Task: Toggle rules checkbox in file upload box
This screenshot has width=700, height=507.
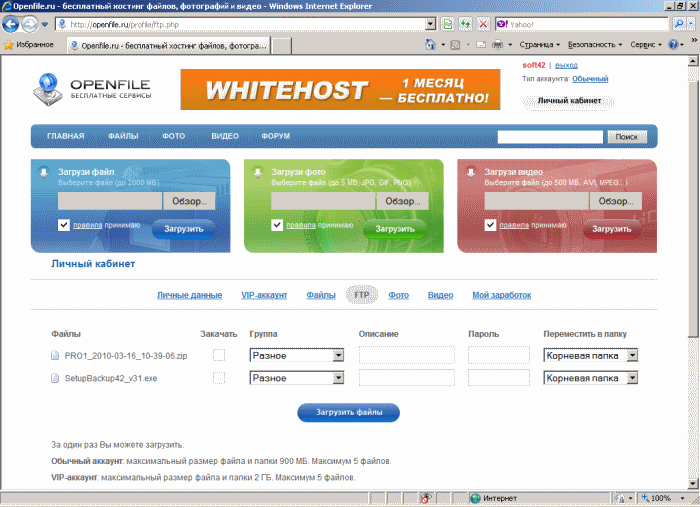Action: click(x=64, y=225)
